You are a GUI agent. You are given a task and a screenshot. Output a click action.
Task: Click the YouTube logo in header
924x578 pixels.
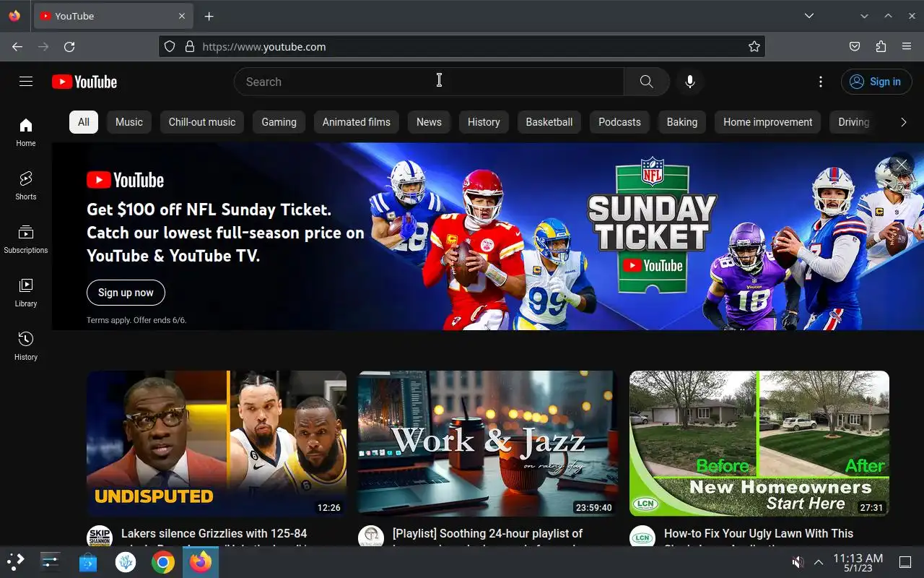coord(84,82)
